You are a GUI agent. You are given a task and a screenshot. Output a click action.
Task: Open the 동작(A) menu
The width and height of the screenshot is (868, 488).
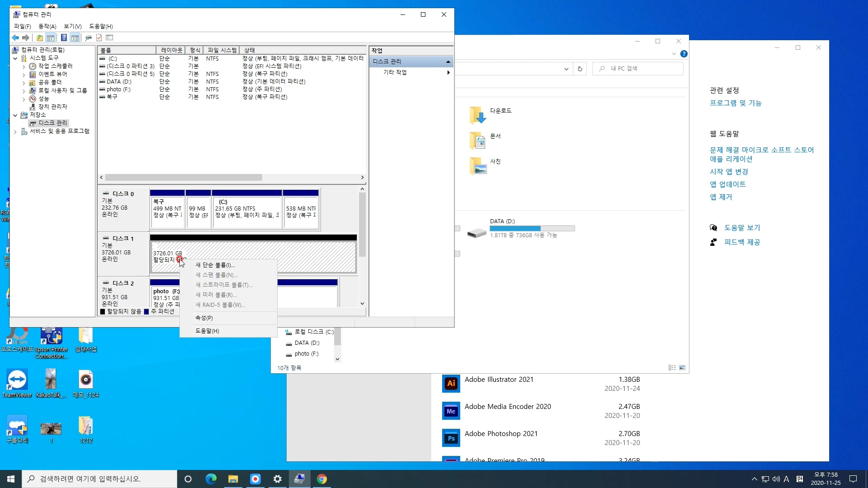click(47, 27)
